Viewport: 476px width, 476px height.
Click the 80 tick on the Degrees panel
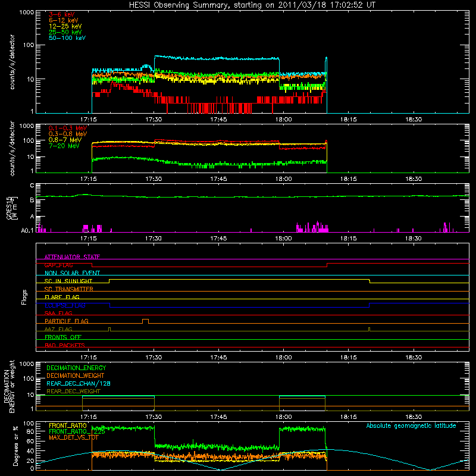click(x=30, y=431)
